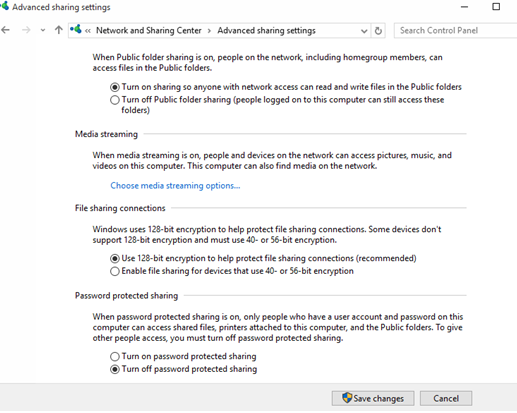Click the Password protected sharing heading

[126, 296]
